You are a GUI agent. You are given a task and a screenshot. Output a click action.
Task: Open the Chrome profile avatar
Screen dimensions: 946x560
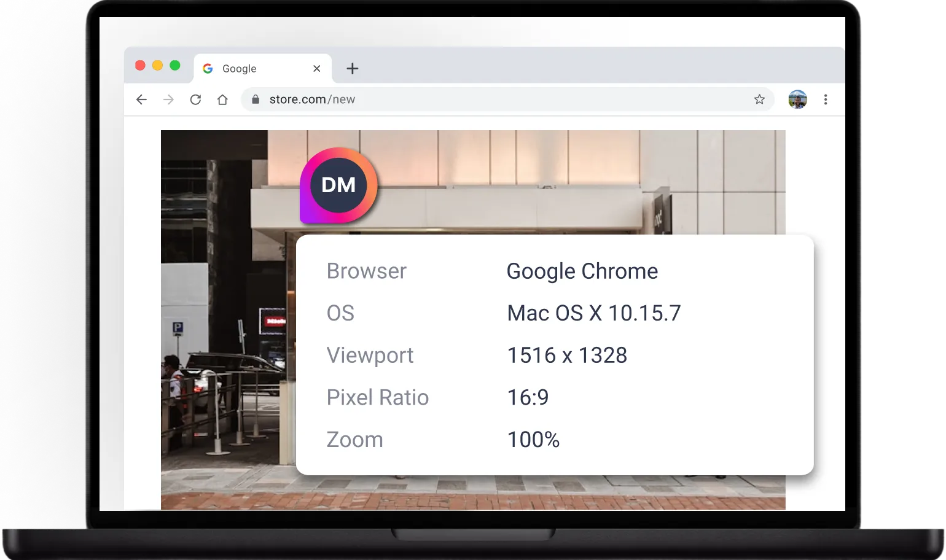pos(797,99)
